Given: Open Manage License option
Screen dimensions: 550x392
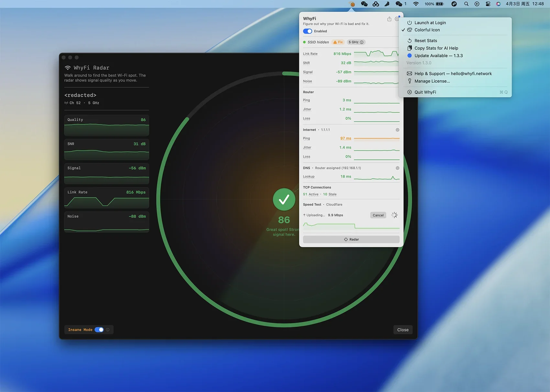Looking at the screenshot, I should (432, 81).
